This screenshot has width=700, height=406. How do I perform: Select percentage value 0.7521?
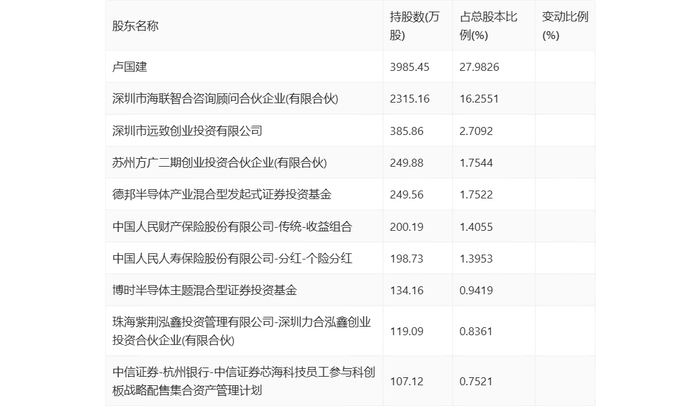pyautogui.click(x=476, y=381)
